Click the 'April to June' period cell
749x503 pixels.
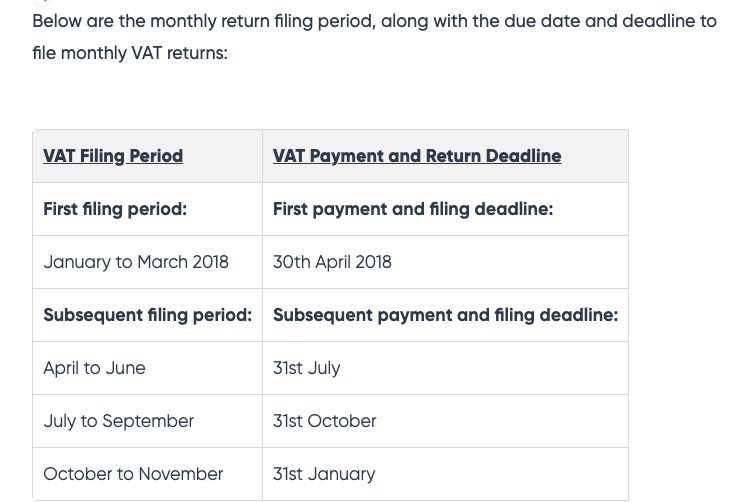click(94, 368)
